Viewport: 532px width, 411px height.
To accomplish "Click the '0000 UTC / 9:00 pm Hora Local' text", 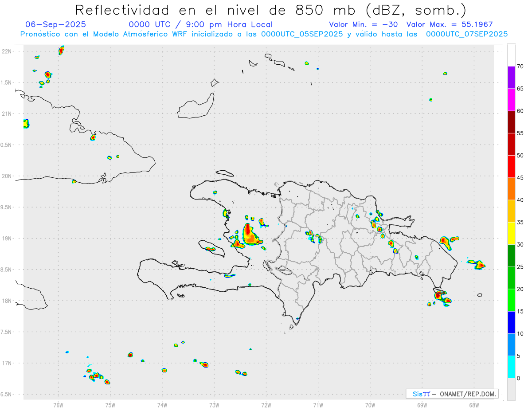I will (201, 24).
